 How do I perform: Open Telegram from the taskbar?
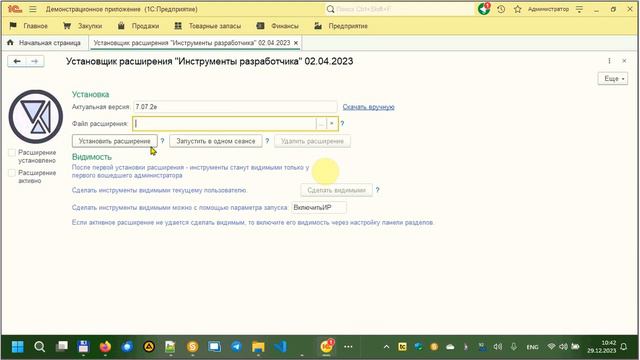[236, 347]
